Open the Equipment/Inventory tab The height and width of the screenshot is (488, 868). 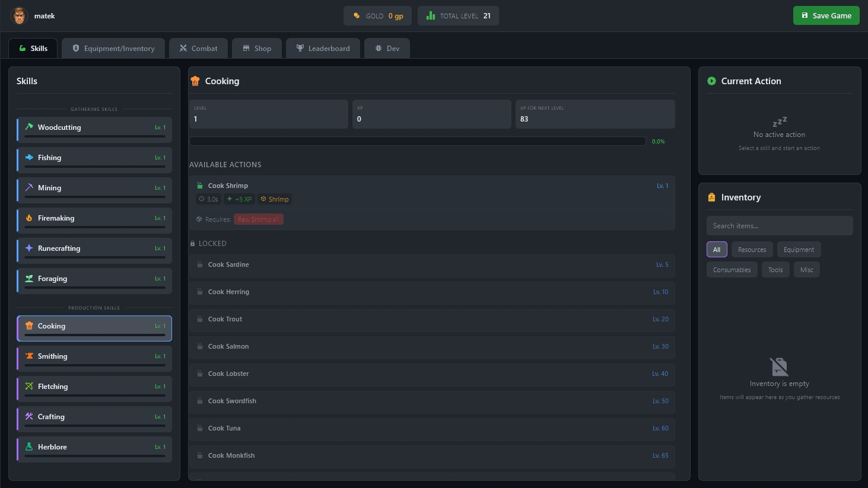coord(113,49)
